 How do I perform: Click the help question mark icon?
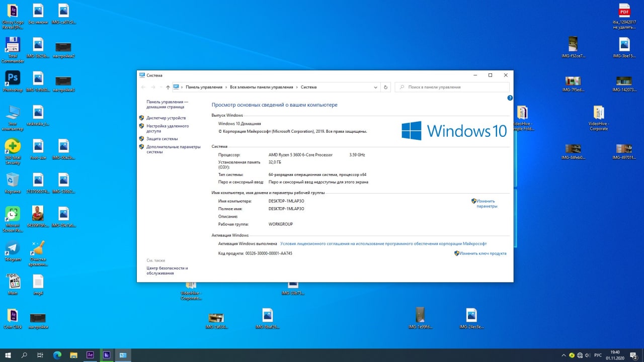click(510, 98)
